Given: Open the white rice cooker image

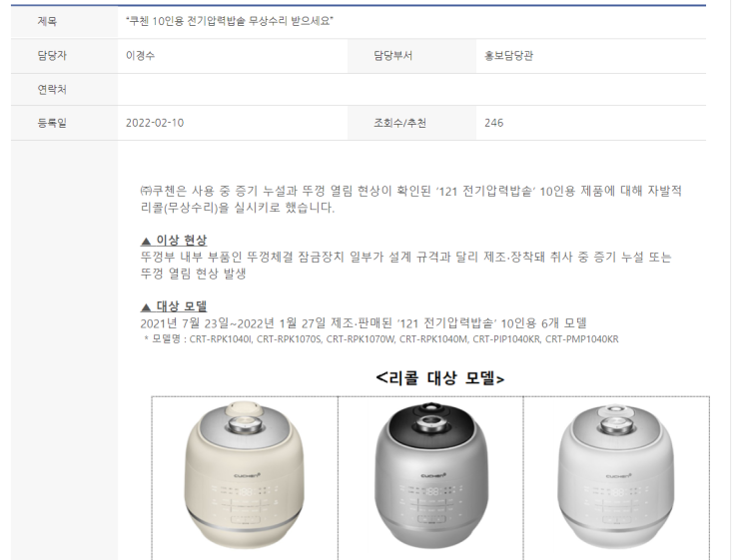Looking at the screenshot, I should tap(616, 475).
